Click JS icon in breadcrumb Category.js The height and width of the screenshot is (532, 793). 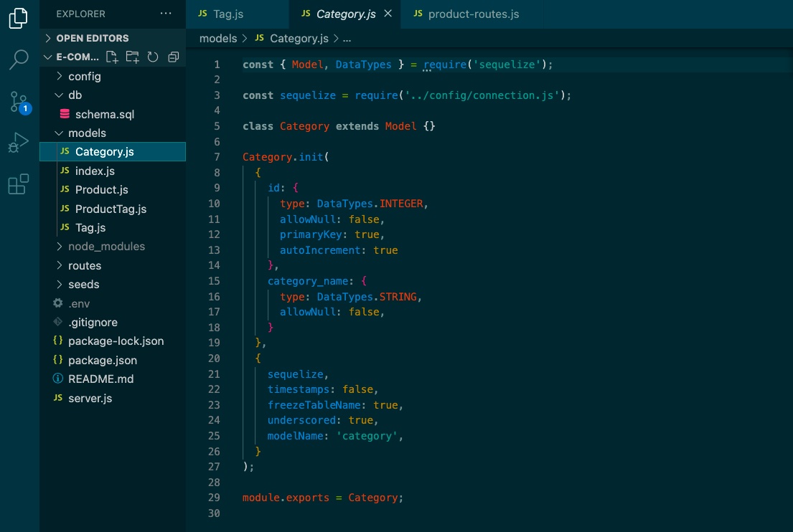pyautogui.click(x=260, y=38)
